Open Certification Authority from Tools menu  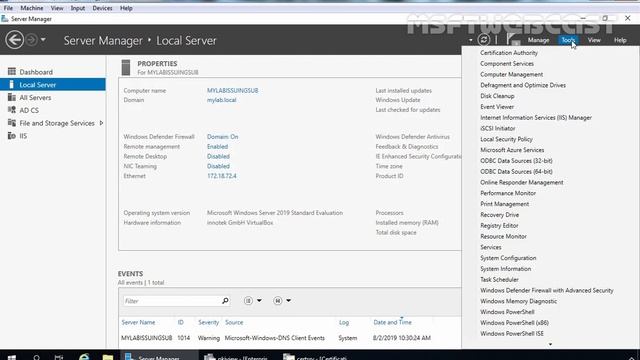(509, 53)
